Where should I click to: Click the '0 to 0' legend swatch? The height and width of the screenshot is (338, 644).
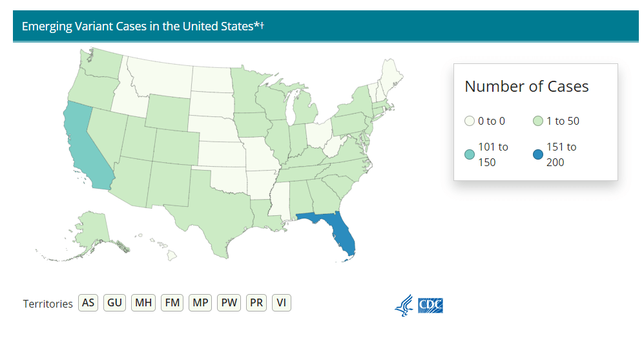pyautogui.click(x=470, y=121)
